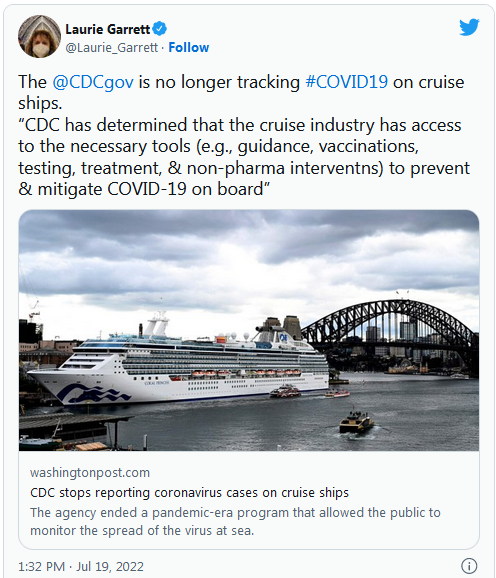Follow Laurie Garrett
This screenshot has height=578, width=496.
coord(189,47)
